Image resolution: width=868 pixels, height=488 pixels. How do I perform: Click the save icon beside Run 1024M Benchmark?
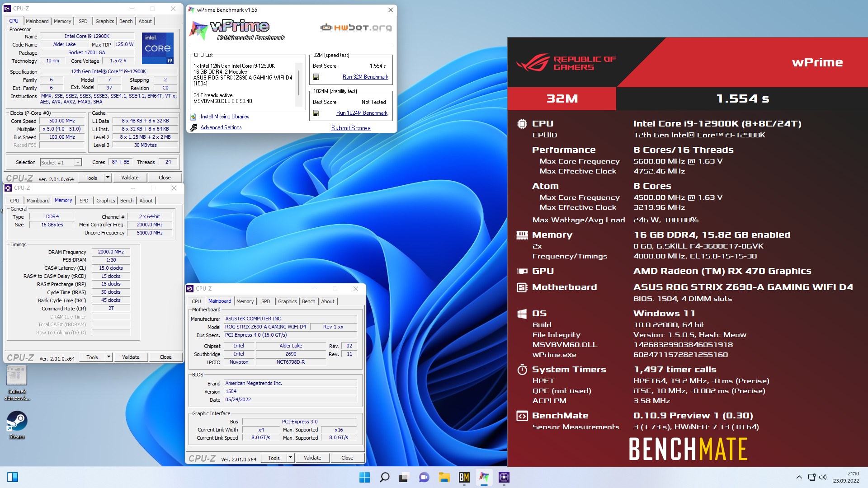[x=316, y=113]
